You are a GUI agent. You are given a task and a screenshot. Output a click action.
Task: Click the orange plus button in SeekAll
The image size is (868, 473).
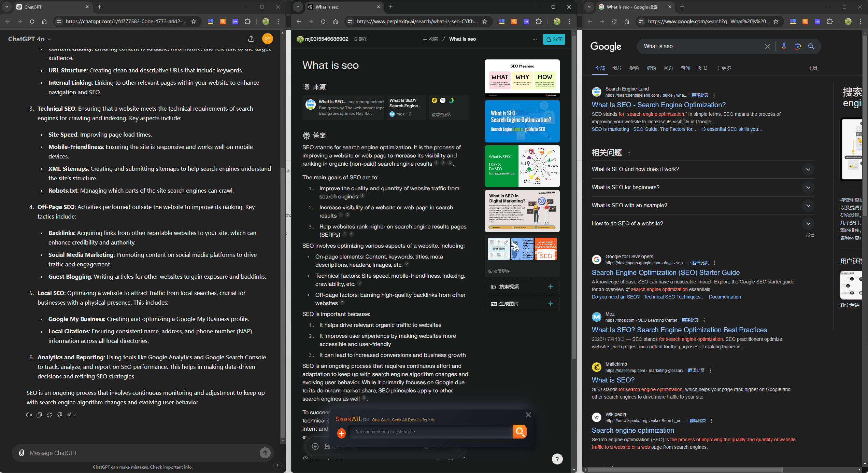341,433
